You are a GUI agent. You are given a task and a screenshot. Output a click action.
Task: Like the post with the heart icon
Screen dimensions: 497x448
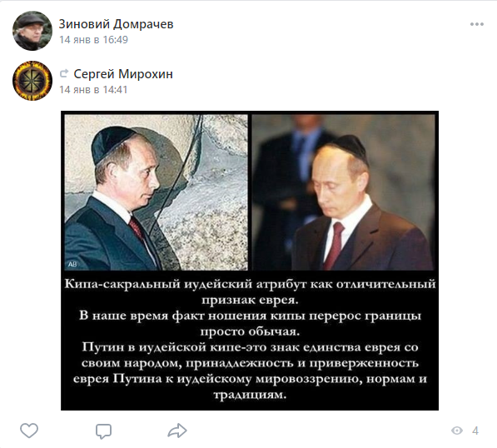click(x=29, y=431)
